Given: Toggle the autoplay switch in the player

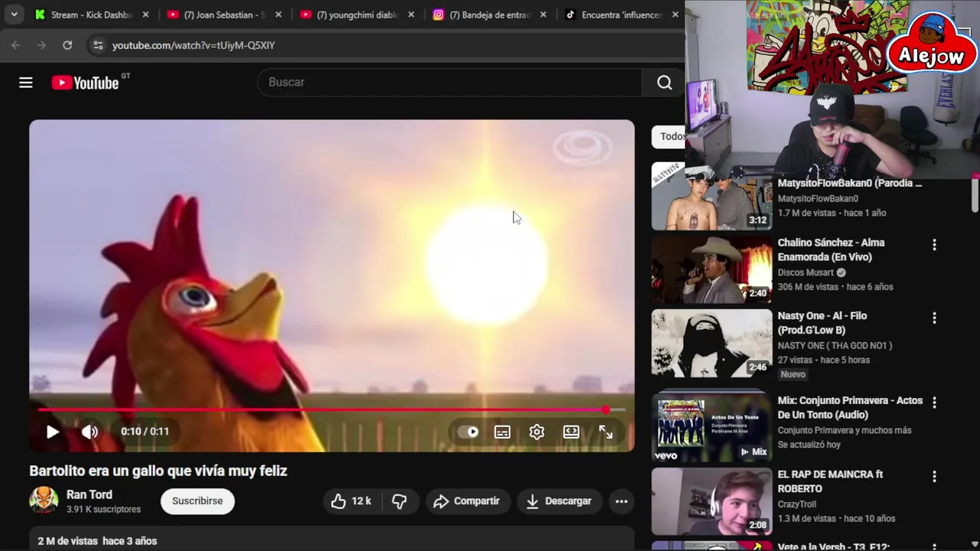Looking at the screenshot, I should pos(468,432).
